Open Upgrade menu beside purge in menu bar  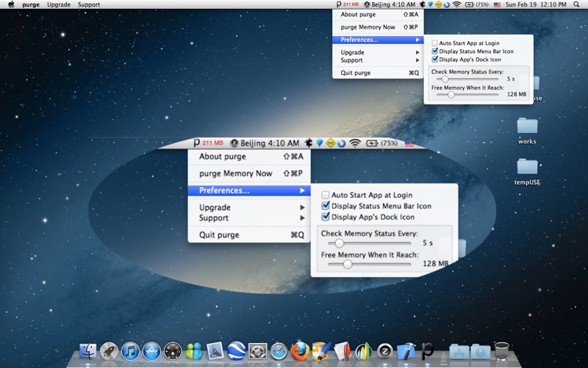59,4
